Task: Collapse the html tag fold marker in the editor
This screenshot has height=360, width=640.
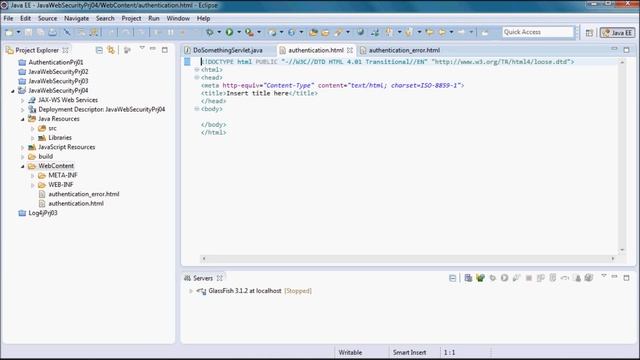Action: [196, 70]
